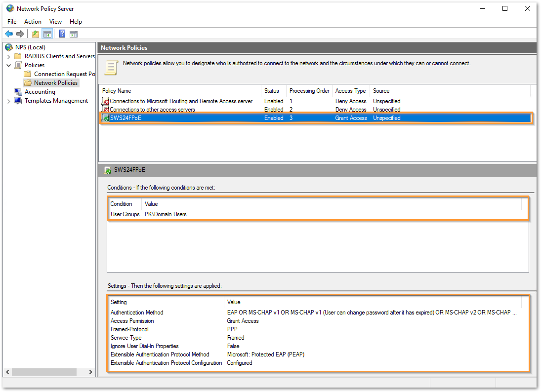Expand the RADIUS Clients and Servers node
The width and height of the screenshot is (541, 392).
pyautogui.click(x=8, y=56)
